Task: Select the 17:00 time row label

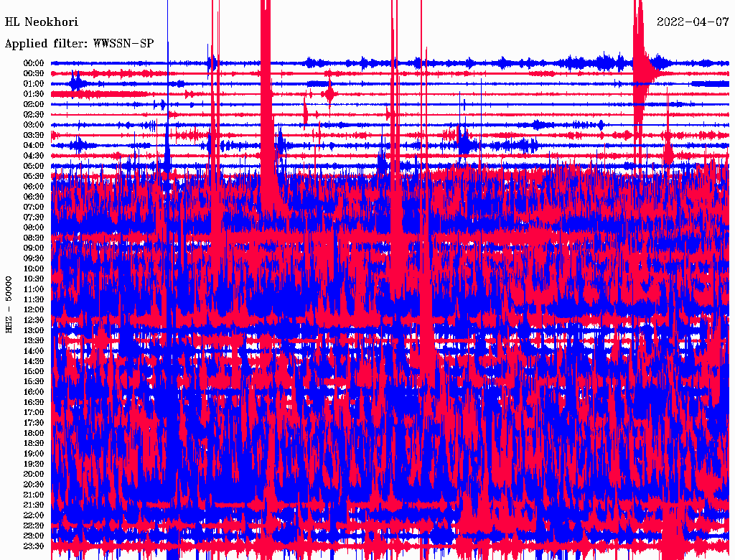Action: [x=34, y=412]
